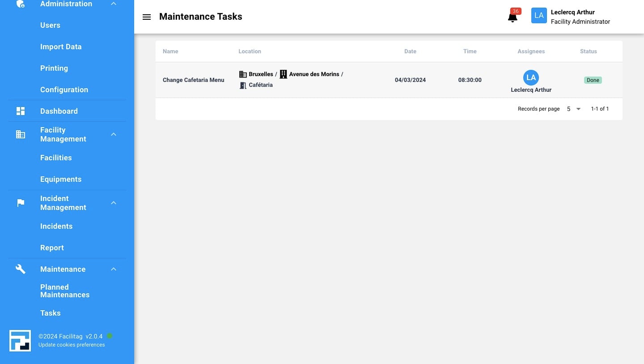The height and width of the screenshot is (364, 644).
Task: Click the Dashboard grid icon
Action: (21, 111)
